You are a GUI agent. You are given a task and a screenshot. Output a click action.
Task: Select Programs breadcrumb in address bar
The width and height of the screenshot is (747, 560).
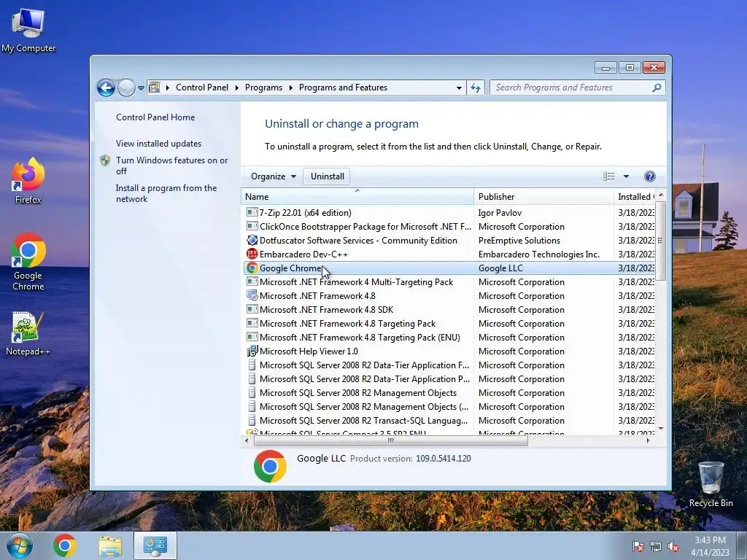pos(263,87)
